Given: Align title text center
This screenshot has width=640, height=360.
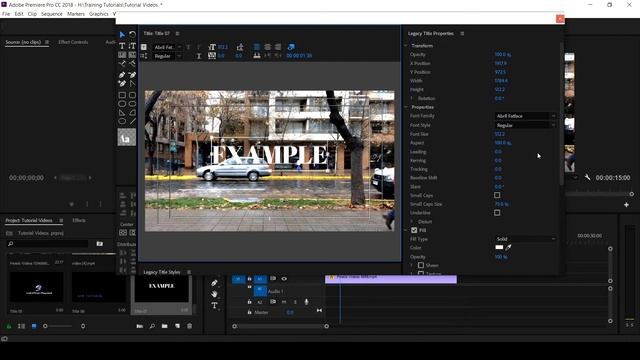Looking at the screenshot, I should point(267,47).
